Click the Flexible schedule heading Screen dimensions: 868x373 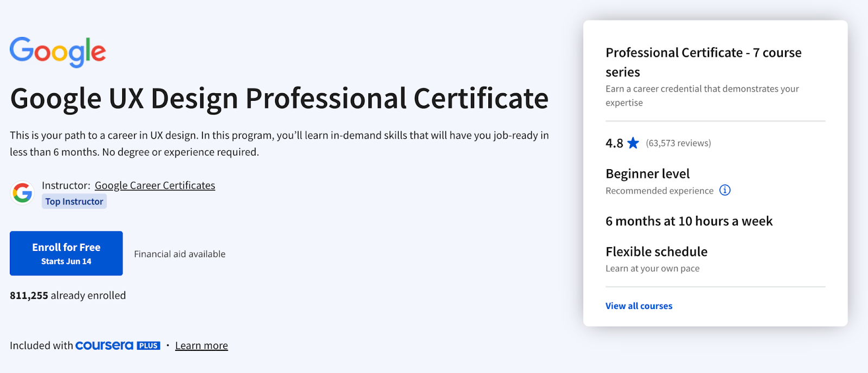pos(656,252)
